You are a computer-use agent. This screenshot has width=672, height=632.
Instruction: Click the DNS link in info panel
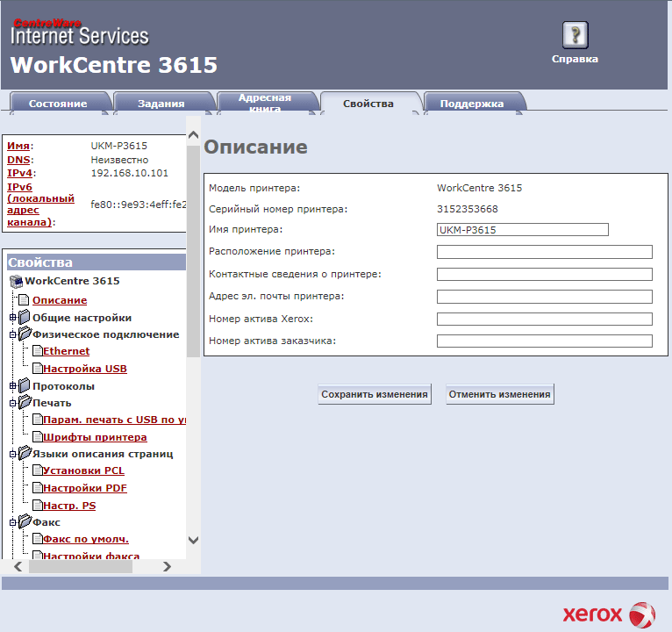click(x=18, y=160)
